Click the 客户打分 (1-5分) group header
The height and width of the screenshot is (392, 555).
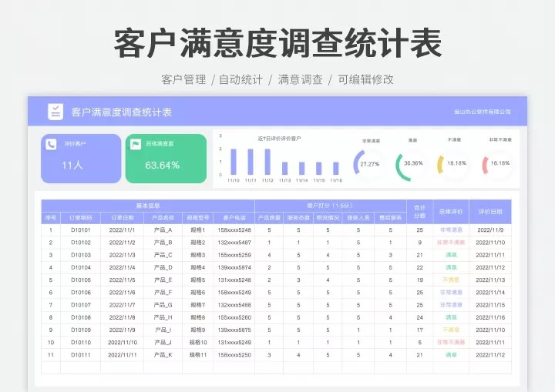pos(331,206)
